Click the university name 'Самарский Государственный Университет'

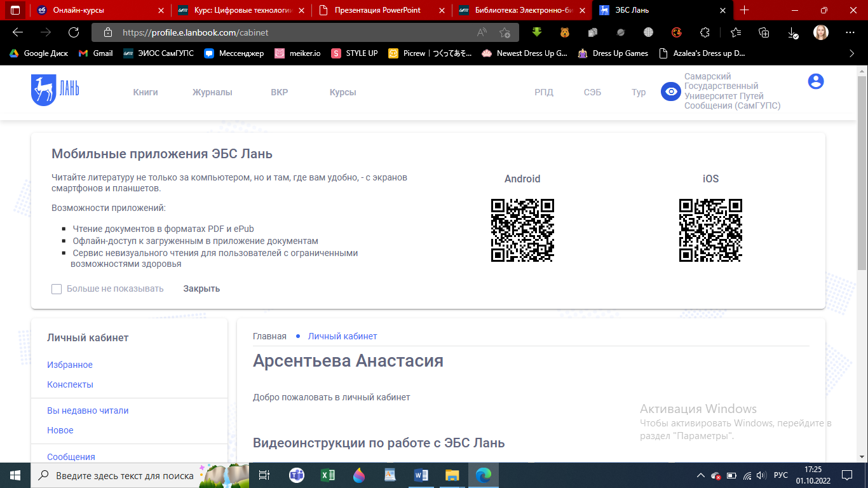[732, 91]
